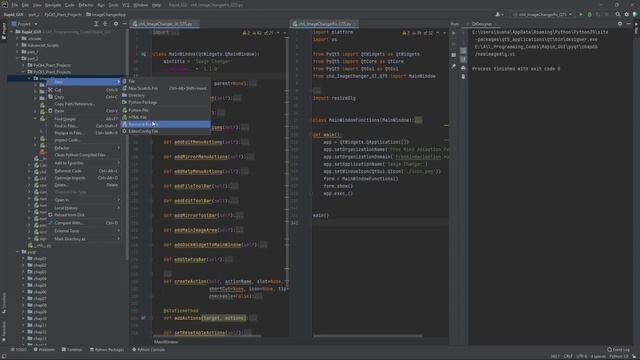Screen dimensions: 640x360
Task: Choose Python Package in New submenu
Action: [166, 102]
